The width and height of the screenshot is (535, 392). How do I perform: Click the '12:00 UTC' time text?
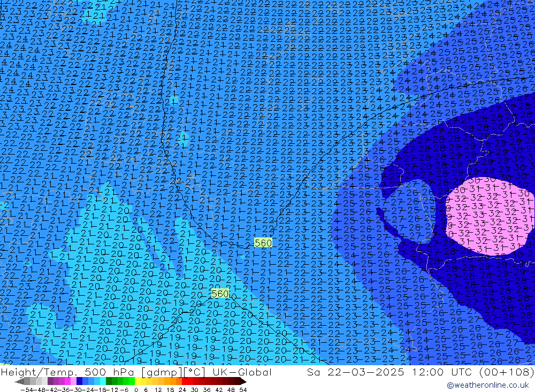click(443, 372)
